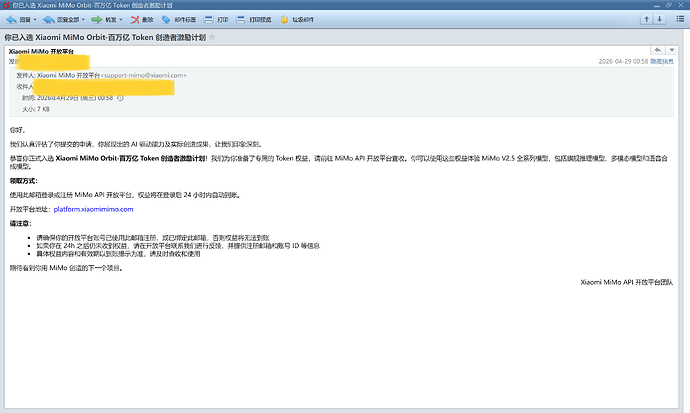Click the Foxmail logo in the title bar
Image resolution: width=690 pixels, height=413 pixels.
pyautogui.click(x=6, y=5)
